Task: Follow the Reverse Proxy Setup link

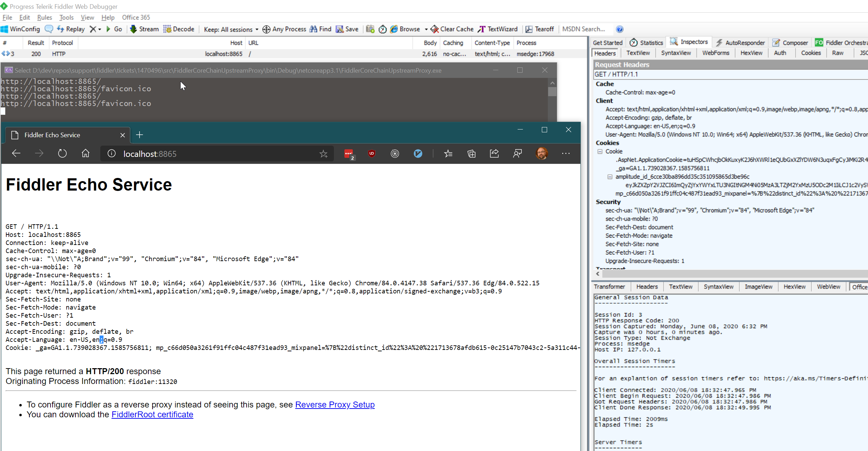Action: 335,404
